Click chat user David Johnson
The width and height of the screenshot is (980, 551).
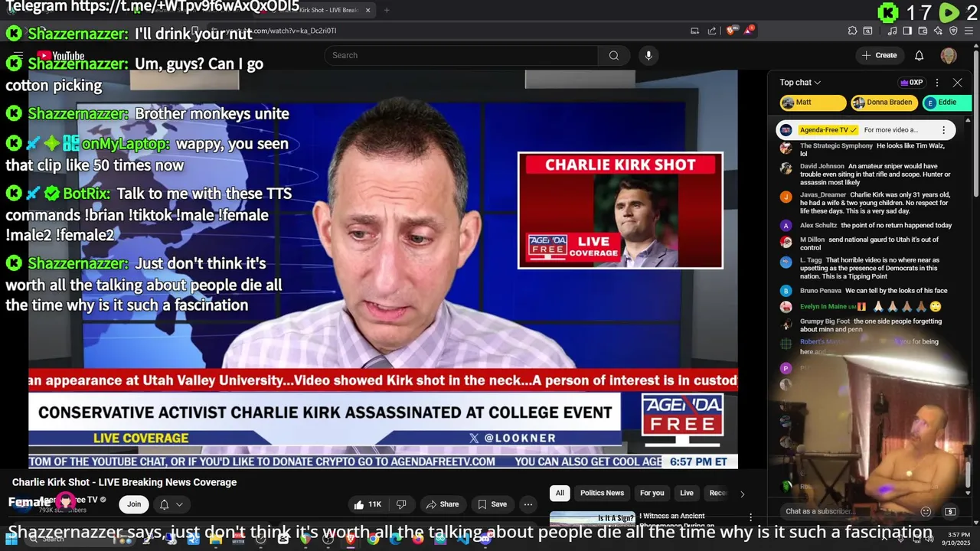point(822,166)
